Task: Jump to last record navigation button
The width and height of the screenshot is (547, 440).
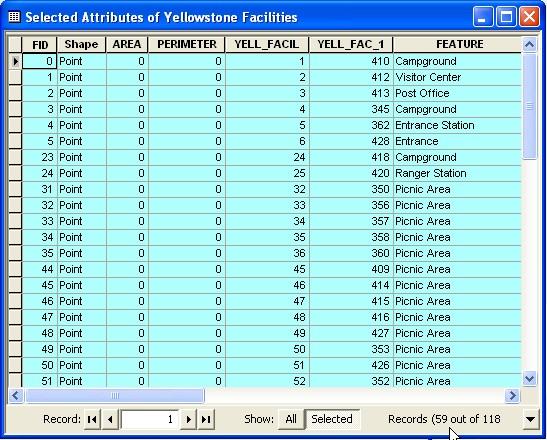Action: point(206,419)
